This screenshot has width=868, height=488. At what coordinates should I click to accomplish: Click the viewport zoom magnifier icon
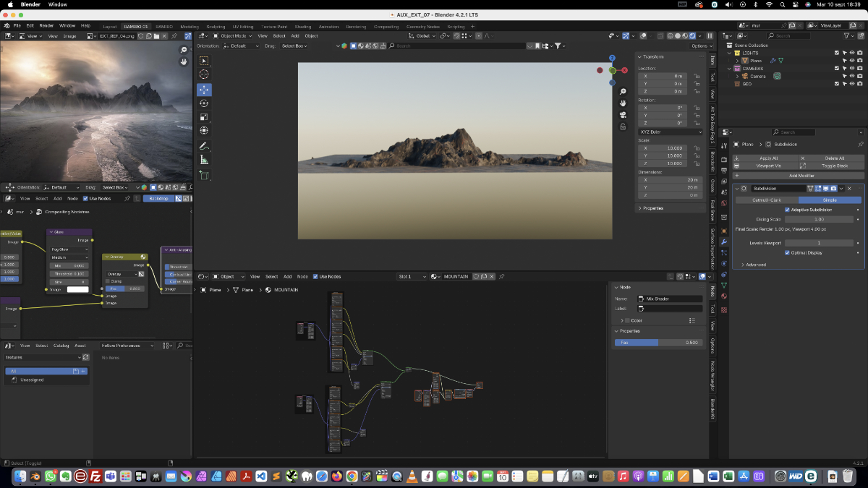point(623,92)
